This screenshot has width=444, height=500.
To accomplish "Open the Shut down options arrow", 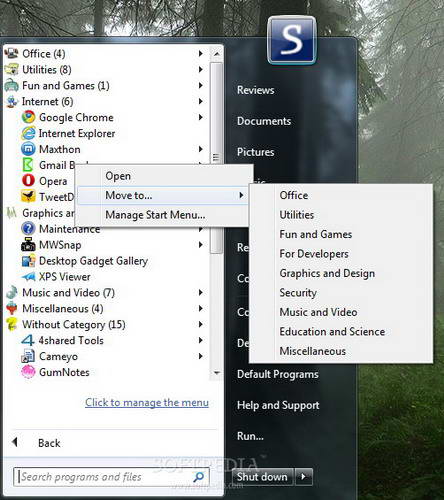I will coord(303,477).
